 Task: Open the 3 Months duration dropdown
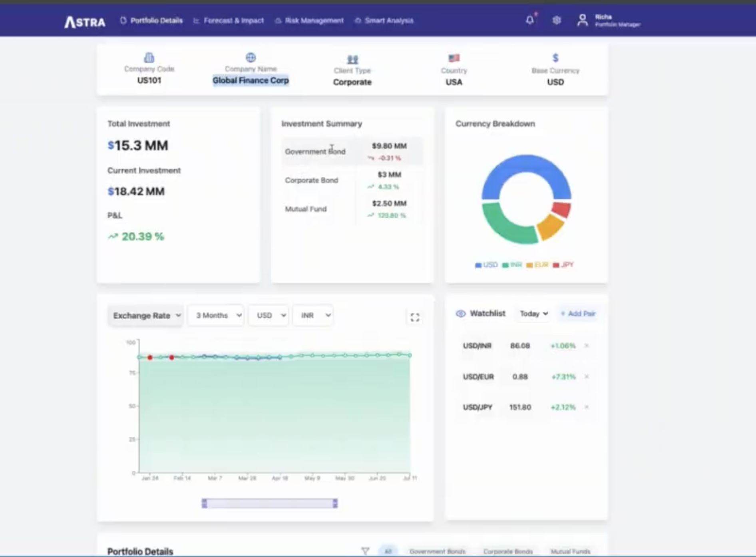pos(215,315)
